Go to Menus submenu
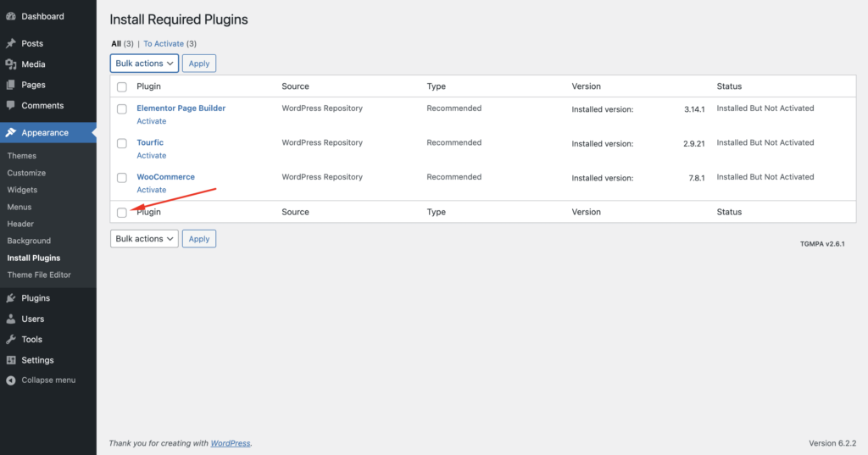This screenshot has height=455, width=868. [x=19, y=207]
